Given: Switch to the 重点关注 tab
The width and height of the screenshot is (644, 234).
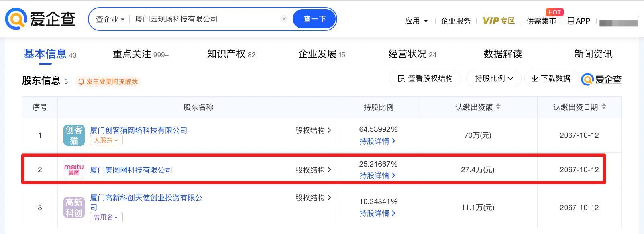Looking at the screenshot, I should pyautogui.click(x=141, y=54).
